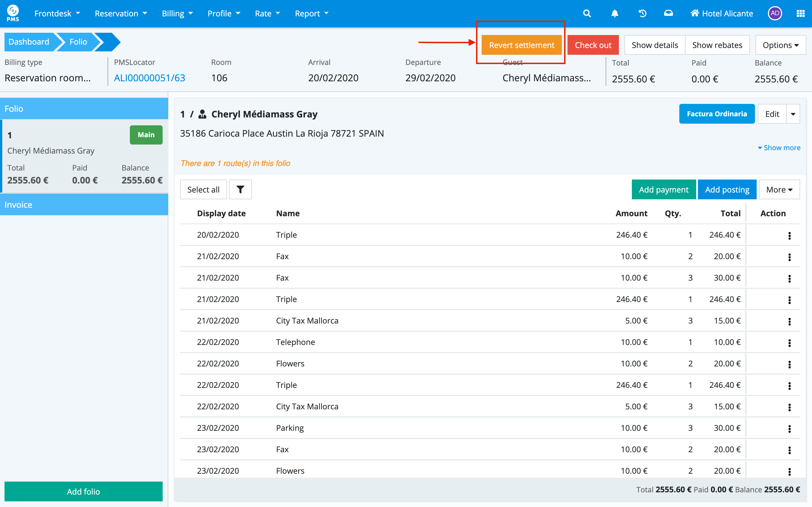The image size is (812, 507).
Task: Open the apps grid icon
Action: tap(800, 14)
